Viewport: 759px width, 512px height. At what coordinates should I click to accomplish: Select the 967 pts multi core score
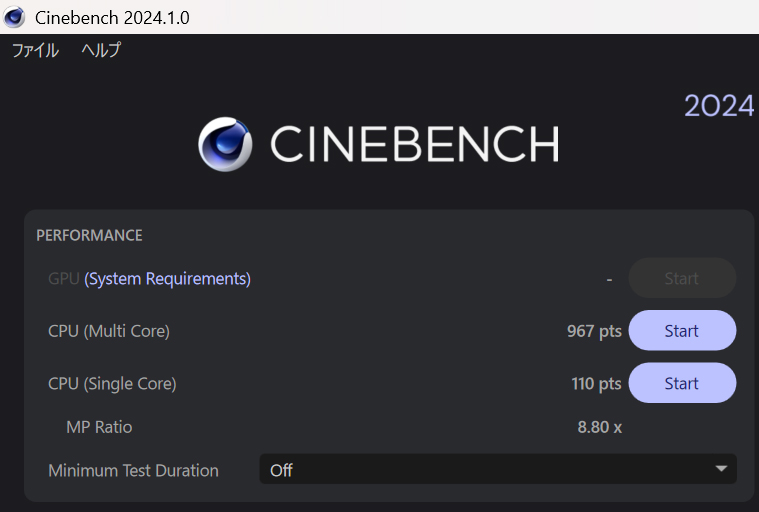point(594,331)
